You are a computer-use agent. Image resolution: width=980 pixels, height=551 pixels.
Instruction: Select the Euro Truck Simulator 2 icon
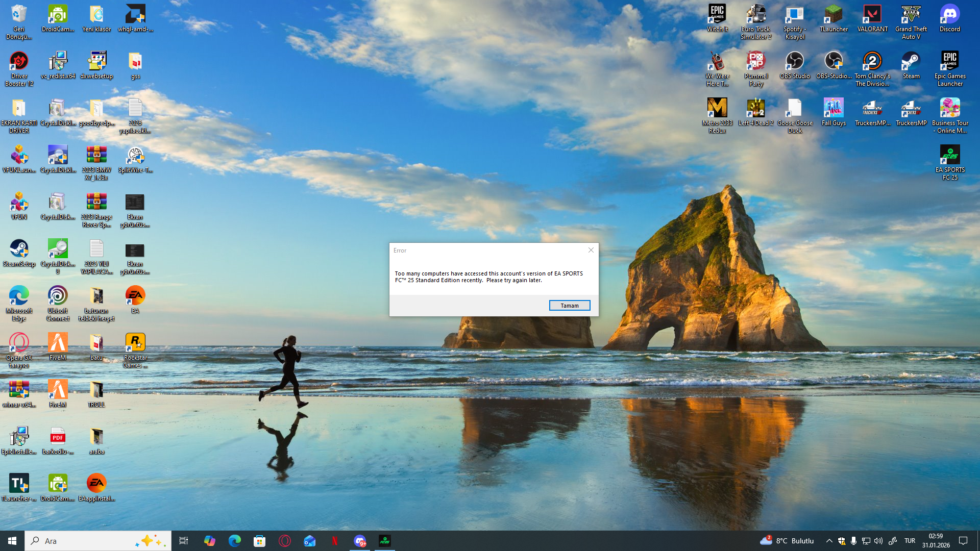756,22
